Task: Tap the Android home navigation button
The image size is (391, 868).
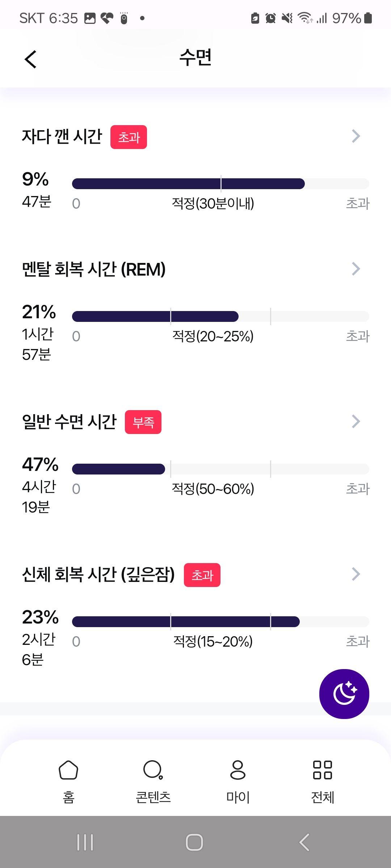Action: coord(194,842)
